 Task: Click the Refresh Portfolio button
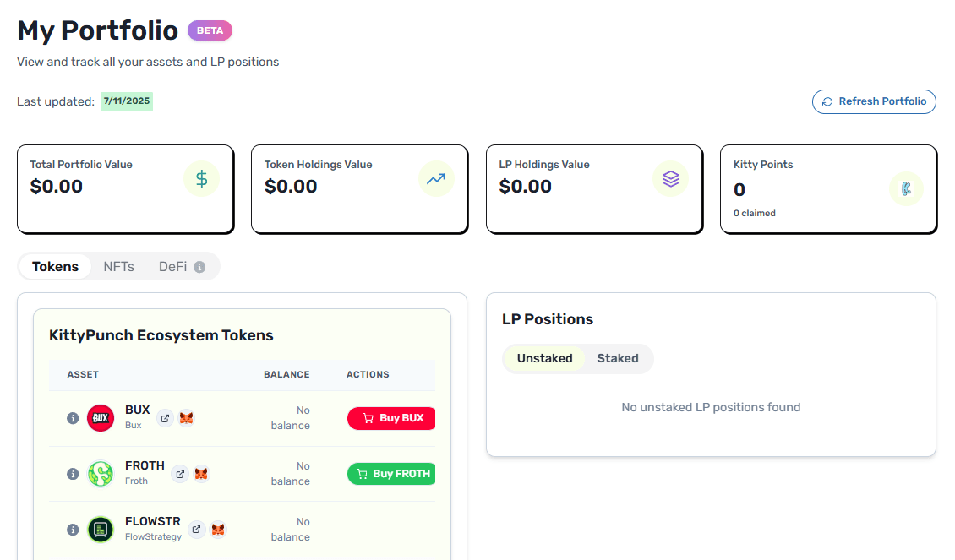pyautogui.click(x=874, y=101)
